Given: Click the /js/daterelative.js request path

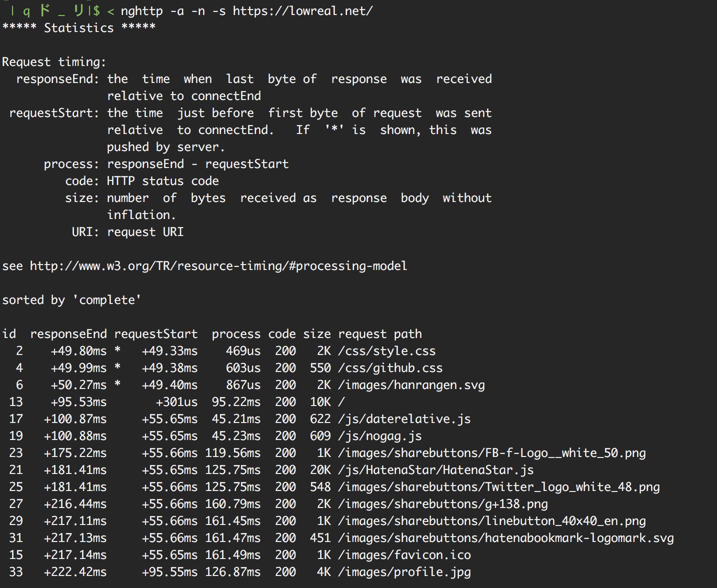Looking at the screenshot, I should [x=404, y=419].
